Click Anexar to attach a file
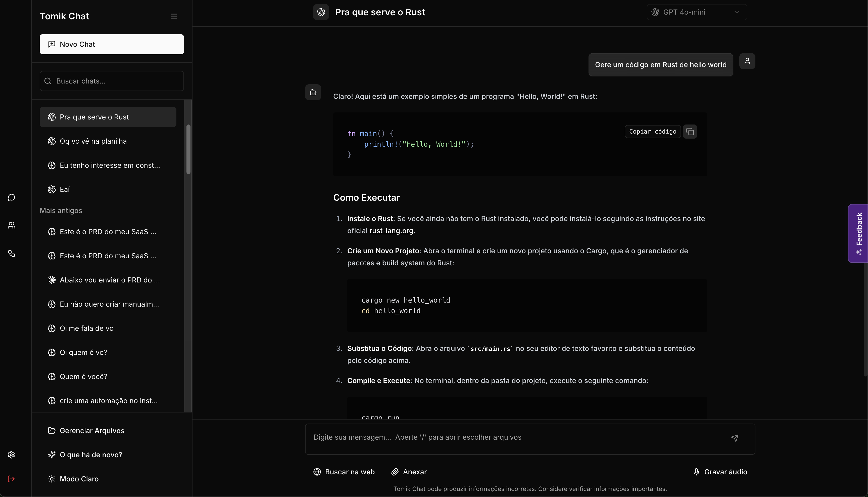Viewport: 868px width, 497px height. 409,472
